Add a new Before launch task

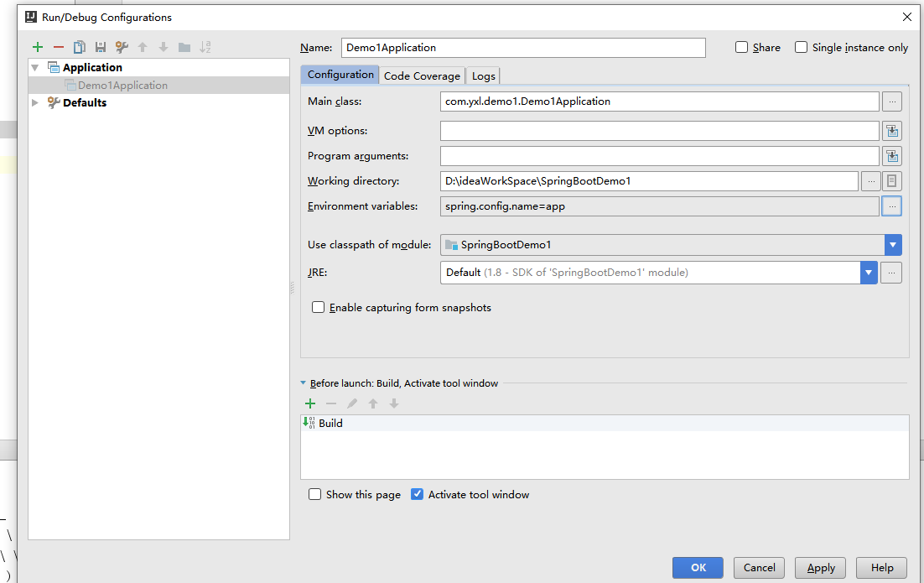(310, 403)
